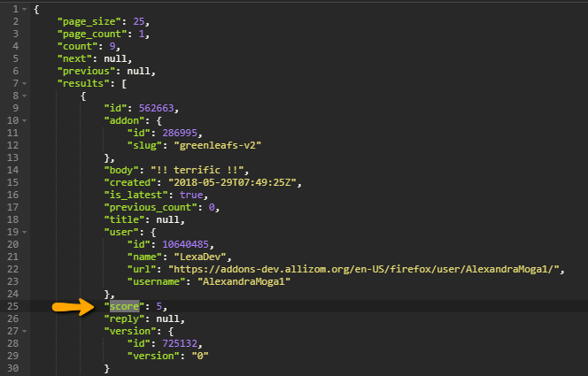Screen dimensions: 588x376
Task: Click the addons-dev.allizom.org URL string
Action: [364, 269]
